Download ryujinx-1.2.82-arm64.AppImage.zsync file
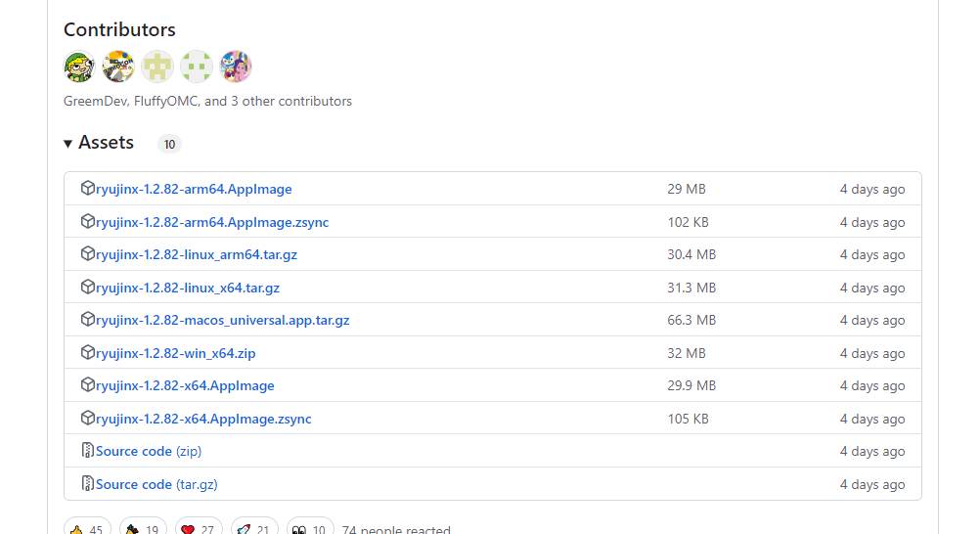Screen dimensions: 980x534 (x=212, y=222)
